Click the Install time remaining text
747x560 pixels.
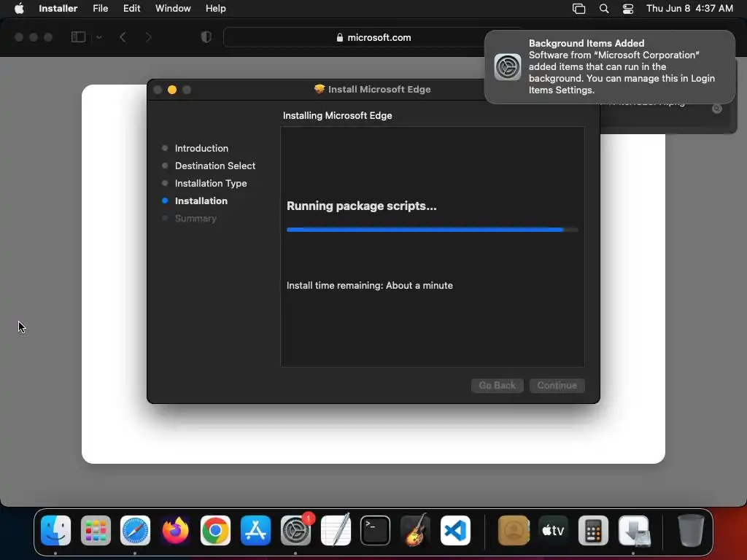(370, 285)
